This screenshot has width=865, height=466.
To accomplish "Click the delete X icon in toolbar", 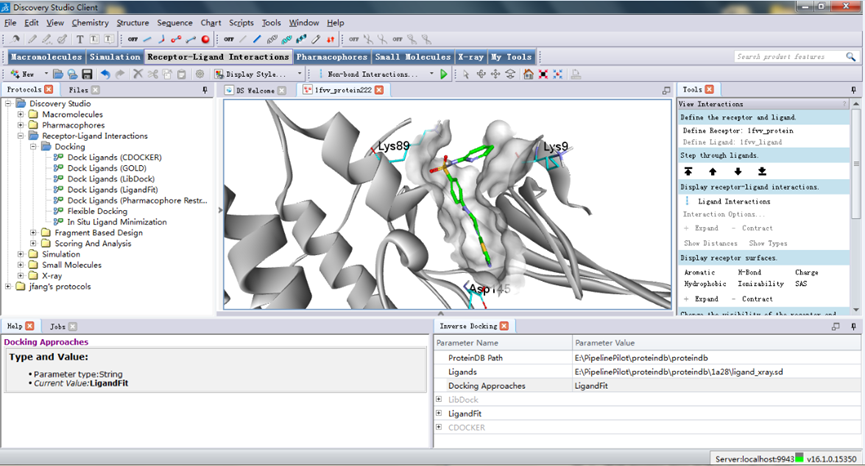I will [x=138, y=74].
